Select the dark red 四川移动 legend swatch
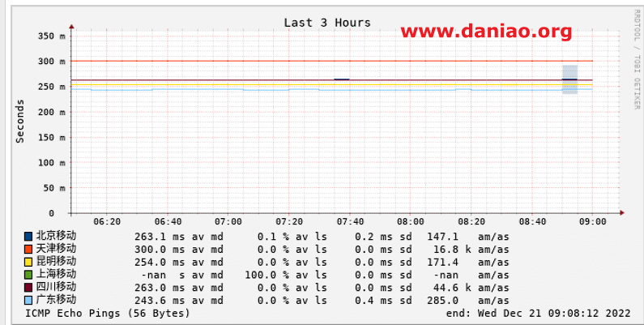 [28, 287]
